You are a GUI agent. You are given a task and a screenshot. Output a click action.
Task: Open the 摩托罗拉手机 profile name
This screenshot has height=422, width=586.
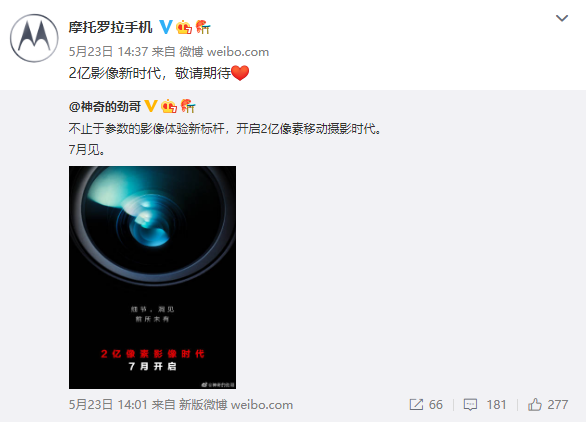click(x=111, y=27)
